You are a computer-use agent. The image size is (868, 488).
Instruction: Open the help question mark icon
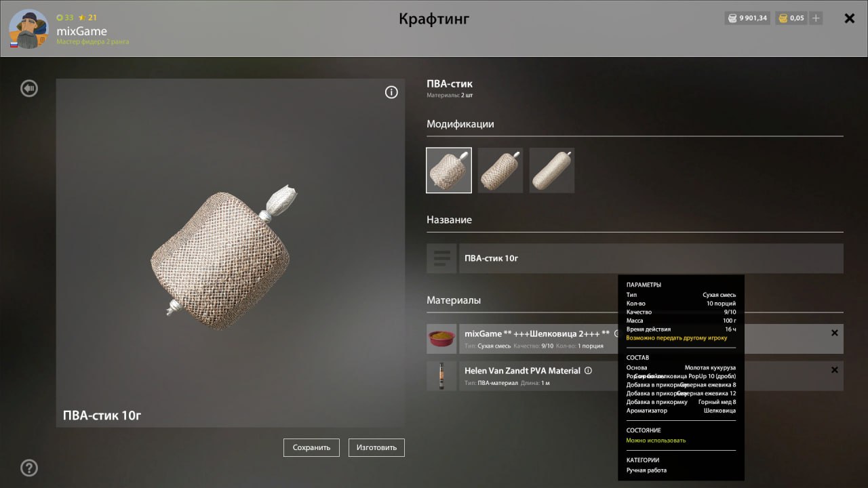[29, 468]
